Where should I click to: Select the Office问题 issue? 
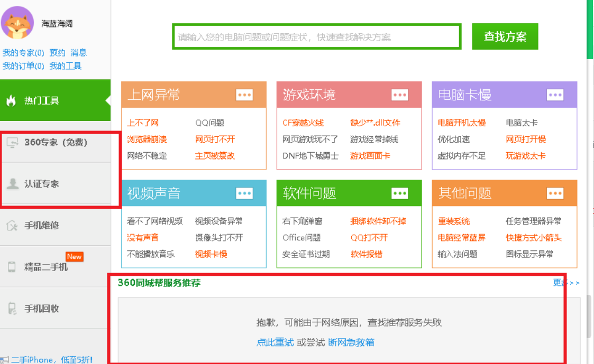click(301, 238)
